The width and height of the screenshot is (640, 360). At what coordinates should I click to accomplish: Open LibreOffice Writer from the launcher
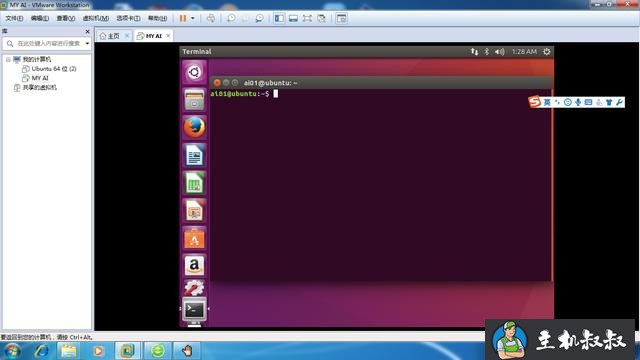194,155
